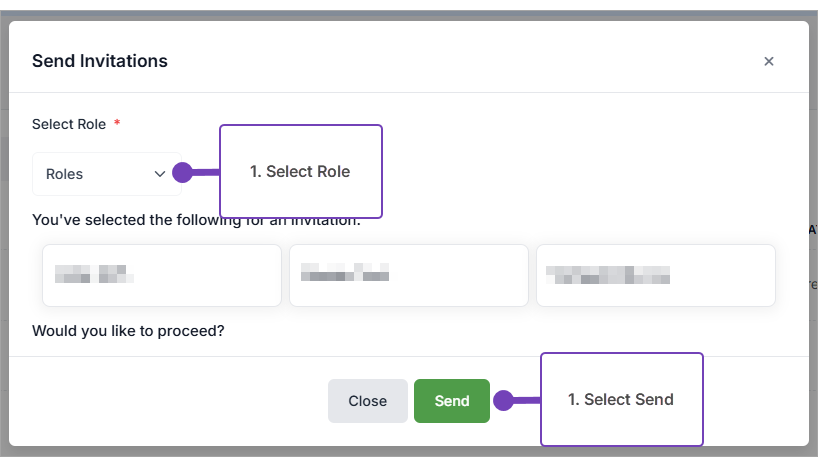The width and height of the screenshot is (818, 457).
Task: Click the purple dot beside Send button
Action: [503, 401]
